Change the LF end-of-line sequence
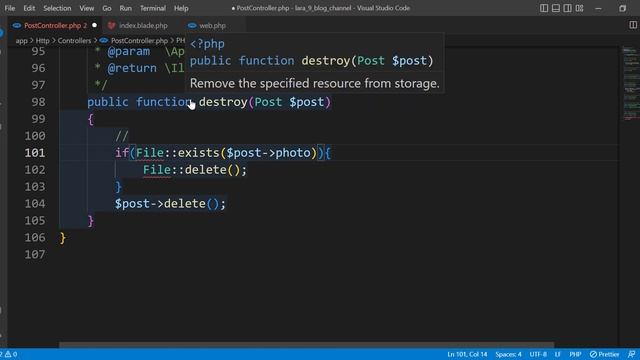Viewport: 640px width, 360px height. click(x=558, y=354)
